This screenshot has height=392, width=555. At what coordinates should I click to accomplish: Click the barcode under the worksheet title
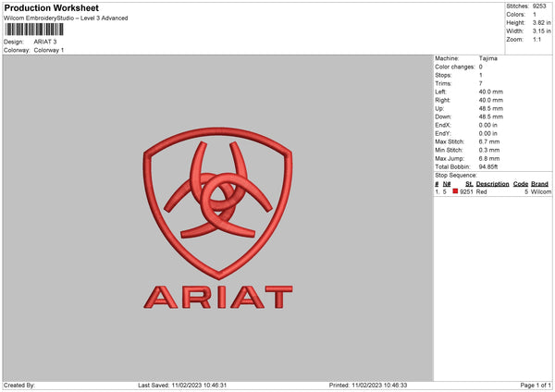33,30
